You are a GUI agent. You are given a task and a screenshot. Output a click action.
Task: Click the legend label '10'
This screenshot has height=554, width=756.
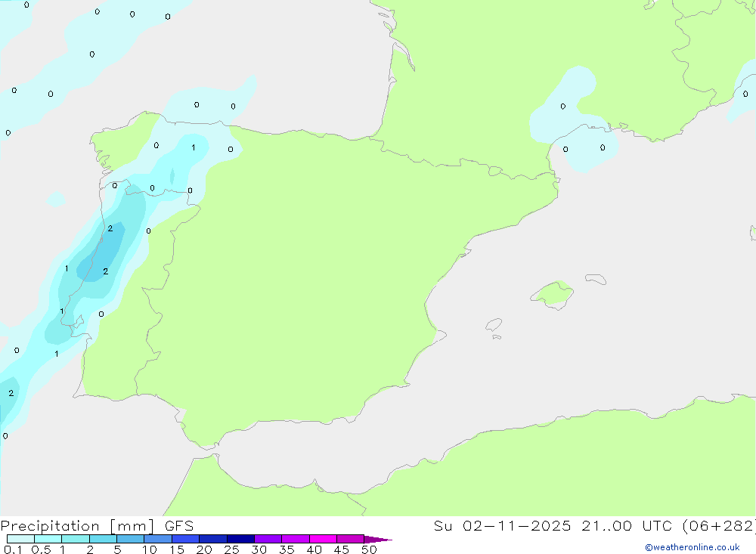[x=150, y=549]
